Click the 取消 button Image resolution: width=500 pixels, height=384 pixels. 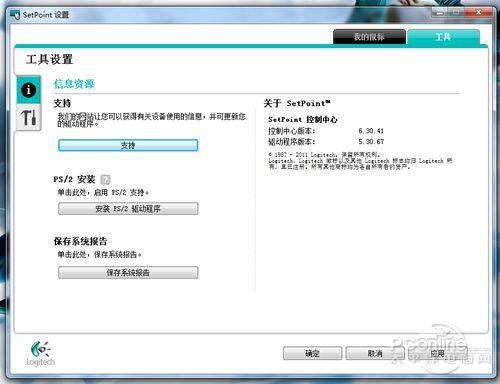(x=375, y=353)
